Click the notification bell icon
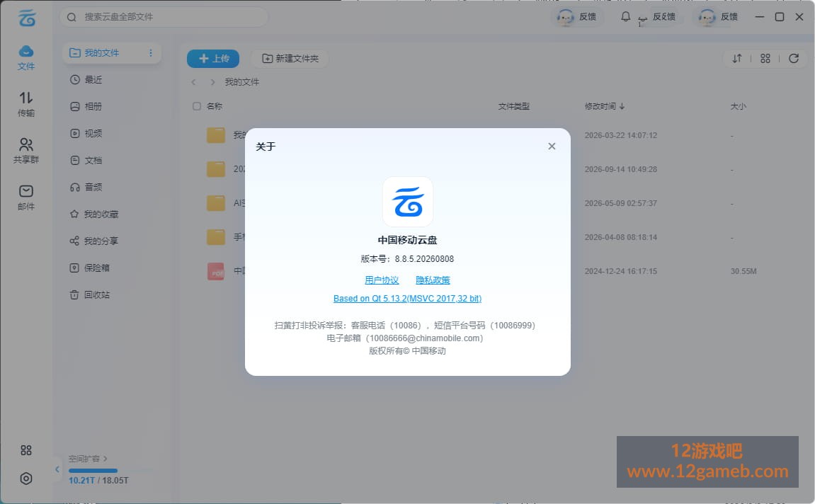 click(x=626, y=16)
